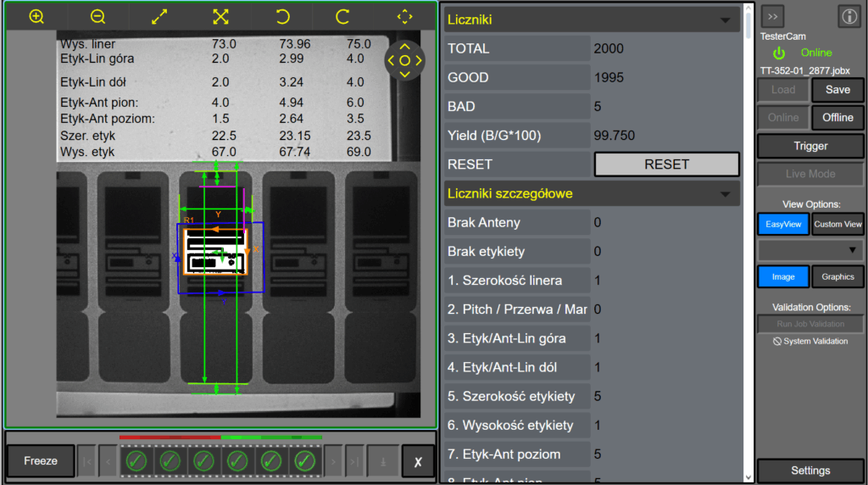Rotate image clockwise
The image size is (868, 485).
[x=343, y=17]
